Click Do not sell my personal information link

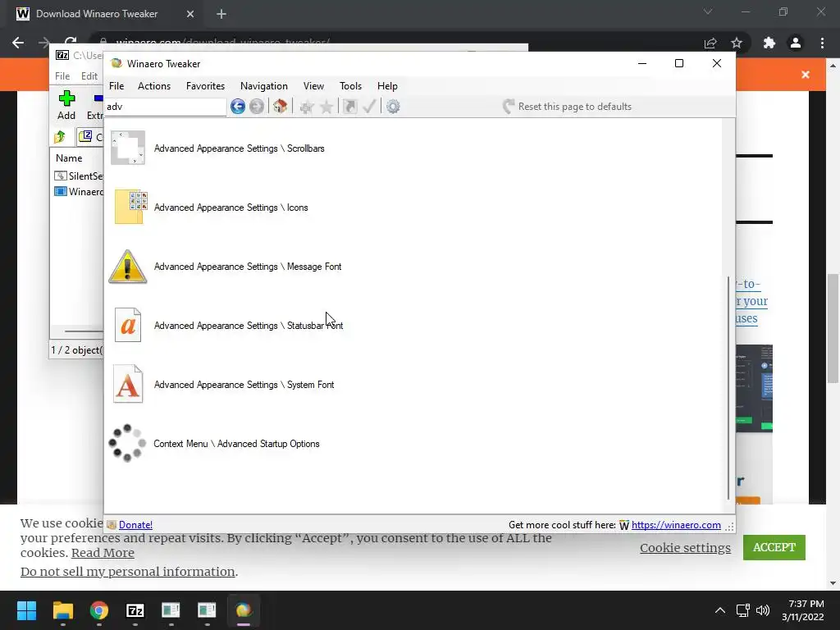click(127, 572)
